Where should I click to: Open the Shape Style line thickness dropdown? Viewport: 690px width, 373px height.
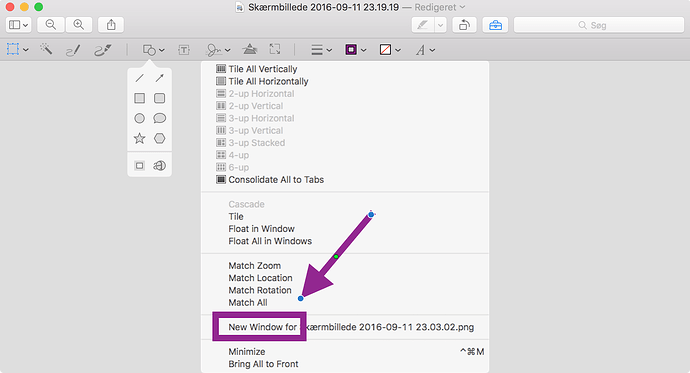[x=321, y=50]
